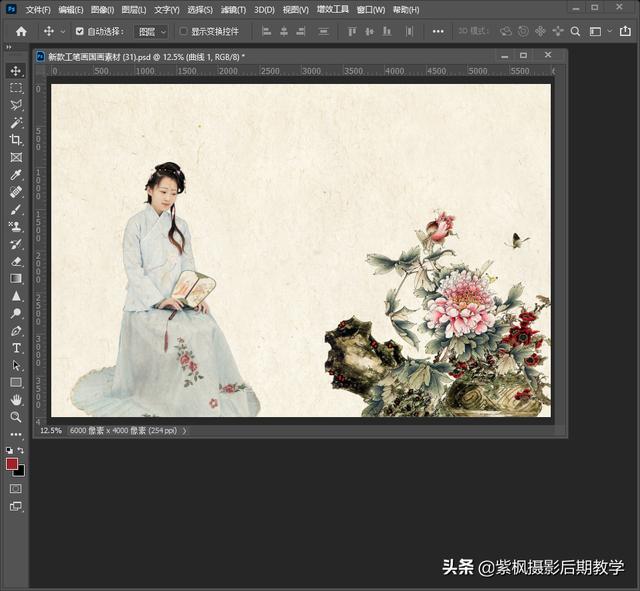Click the Share export icon
Viewport: 640px width, 591px height.
point(625,31)
